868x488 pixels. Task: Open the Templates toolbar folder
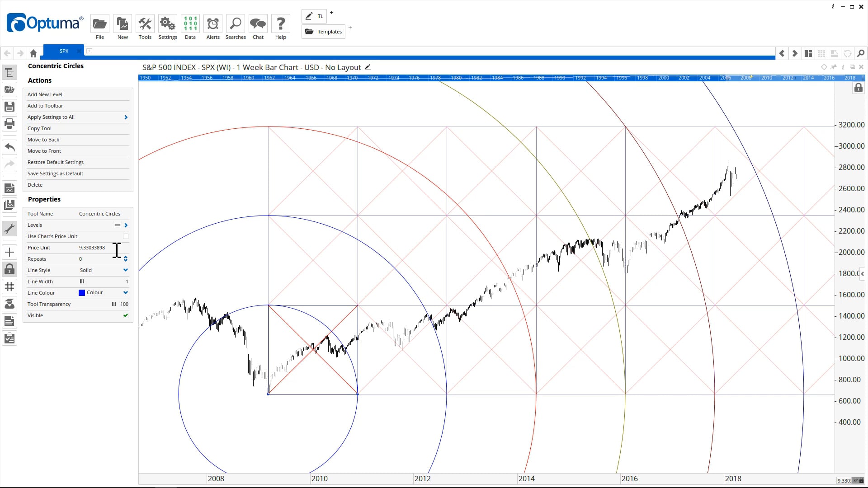(323, 32)
